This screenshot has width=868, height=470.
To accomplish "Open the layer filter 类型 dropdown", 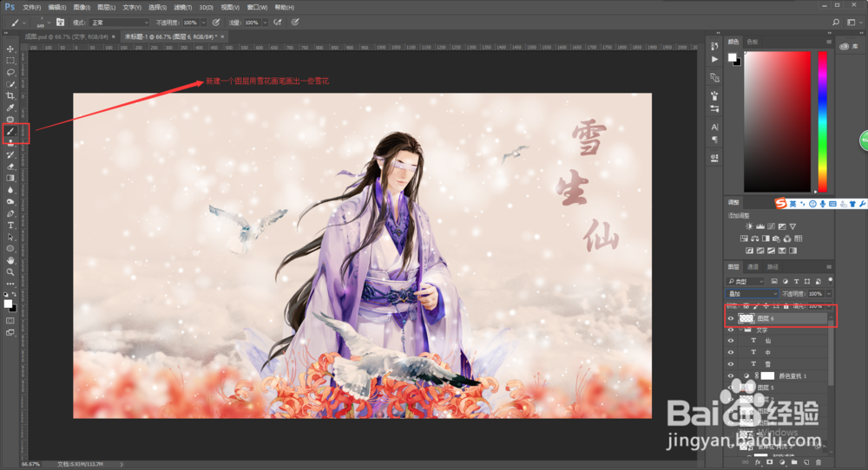I will [x=745, y=282].
